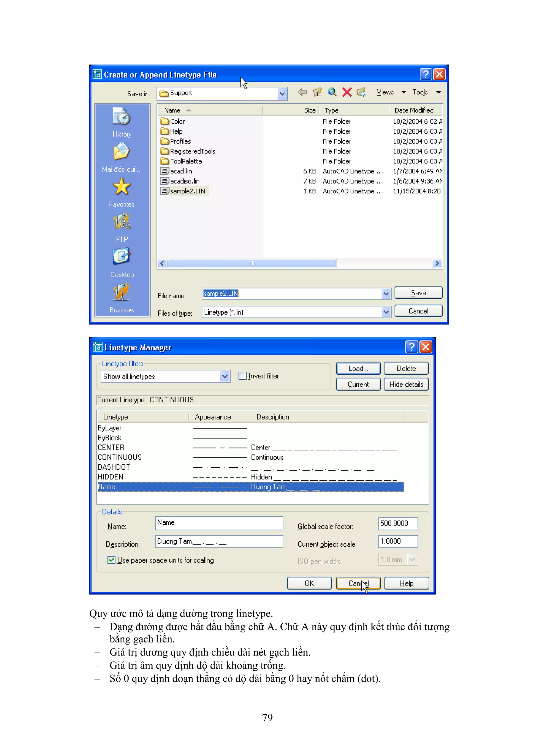Screen dimensions: 535x756
Task: Click the Search the Web magnifier icon
Action: tap(332, 92)
